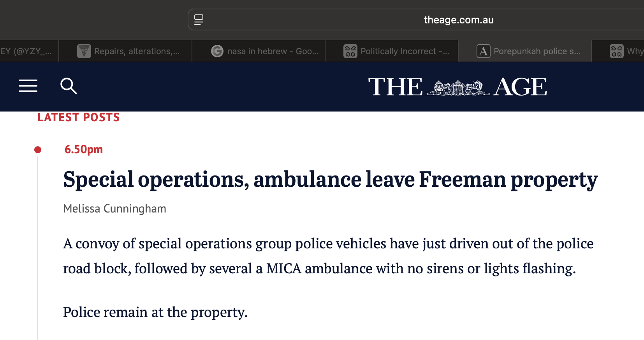Select the Porepunkah police tab

pyautogui.click(x=537, y=51)
